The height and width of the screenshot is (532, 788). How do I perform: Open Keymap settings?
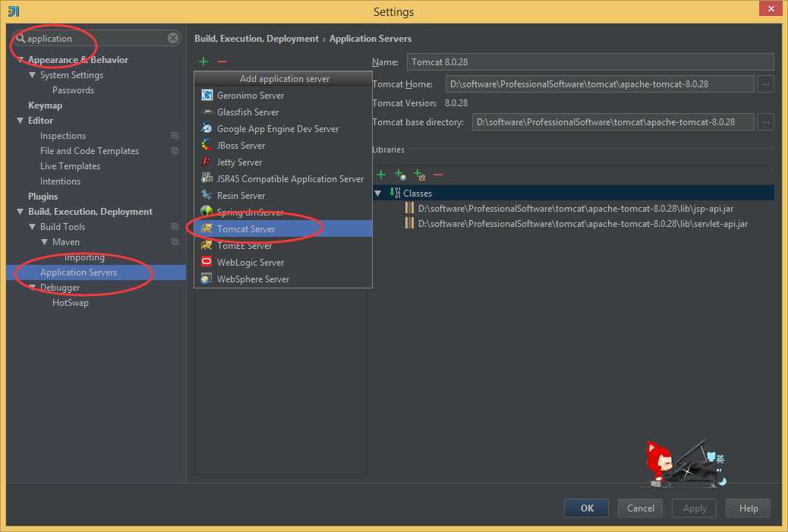pyautogui.click(x=46, y=105)
